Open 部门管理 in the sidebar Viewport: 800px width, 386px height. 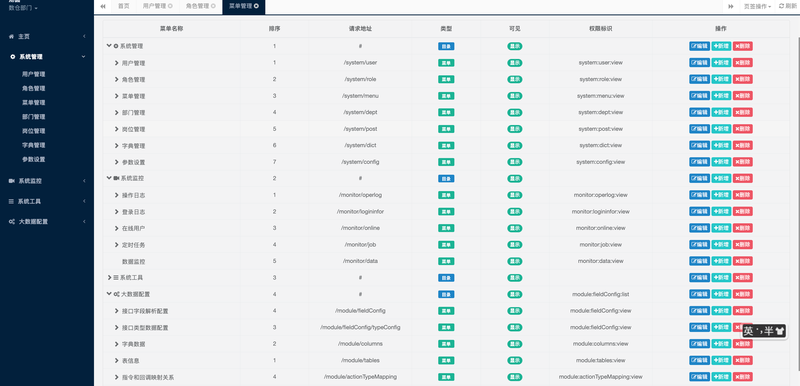point(34,117)
